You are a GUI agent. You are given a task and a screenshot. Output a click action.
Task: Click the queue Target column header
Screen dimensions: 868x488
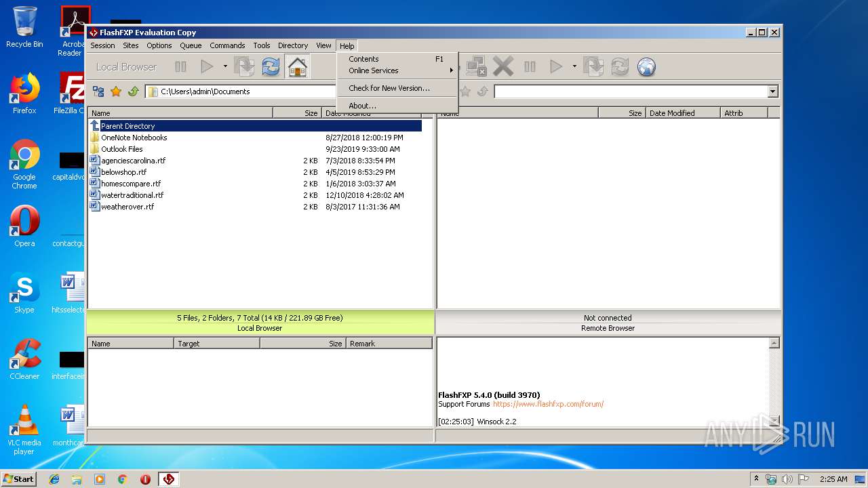coord(217,344)
